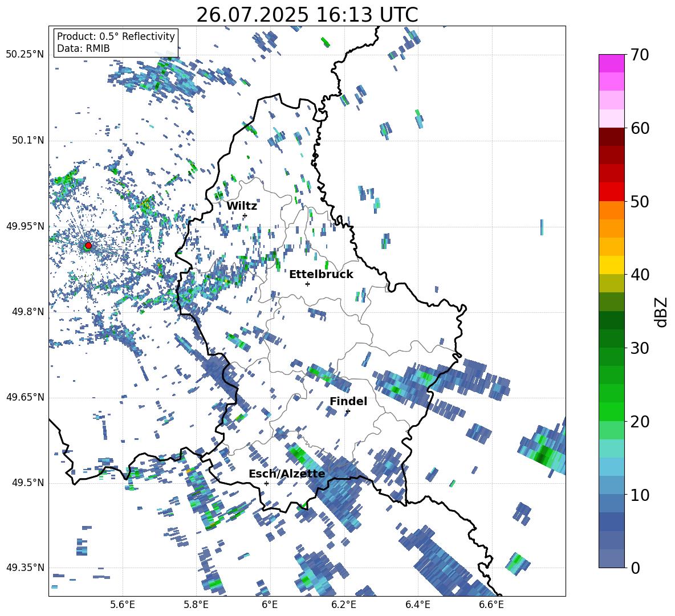Click the 60 colorbar tick label
675x616 pixels.
tap(640, 128)
